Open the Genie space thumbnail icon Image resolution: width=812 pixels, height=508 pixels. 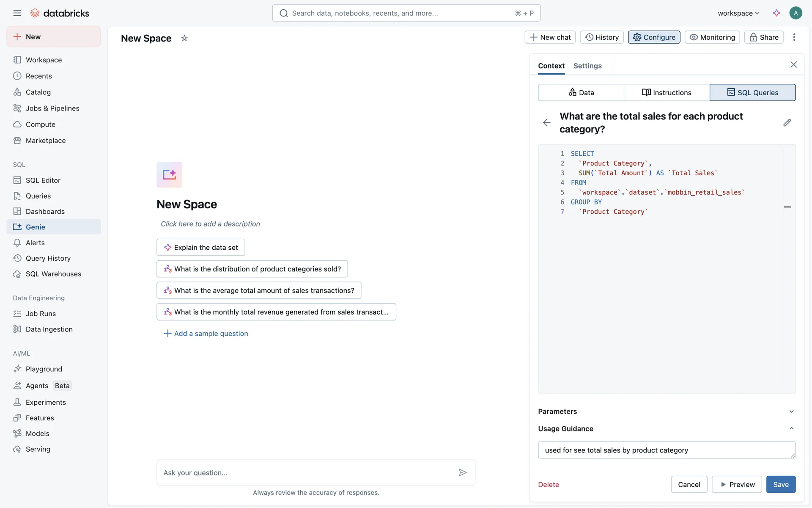click(169, 174)
